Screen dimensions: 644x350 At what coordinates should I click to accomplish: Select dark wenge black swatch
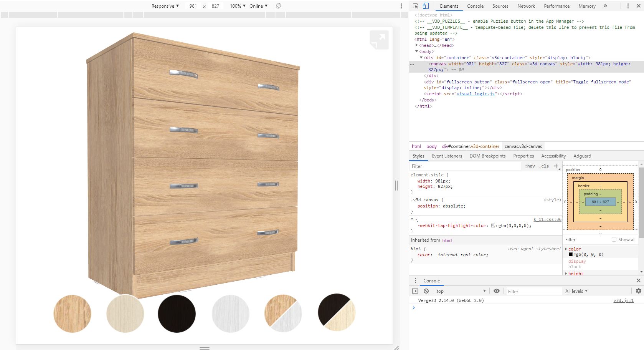[x=177, y=314]
